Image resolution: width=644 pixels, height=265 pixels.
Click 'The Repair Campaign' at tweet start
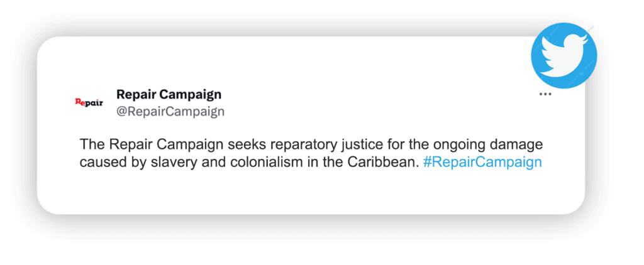click(x=152, y=144)
